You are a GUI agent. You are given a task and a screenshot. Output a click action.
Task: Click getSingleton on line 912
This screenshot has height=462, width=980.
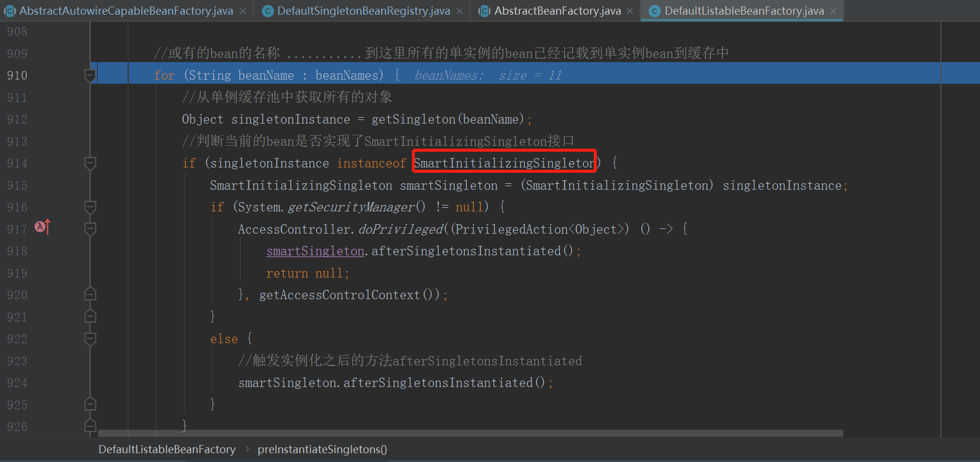413,119
